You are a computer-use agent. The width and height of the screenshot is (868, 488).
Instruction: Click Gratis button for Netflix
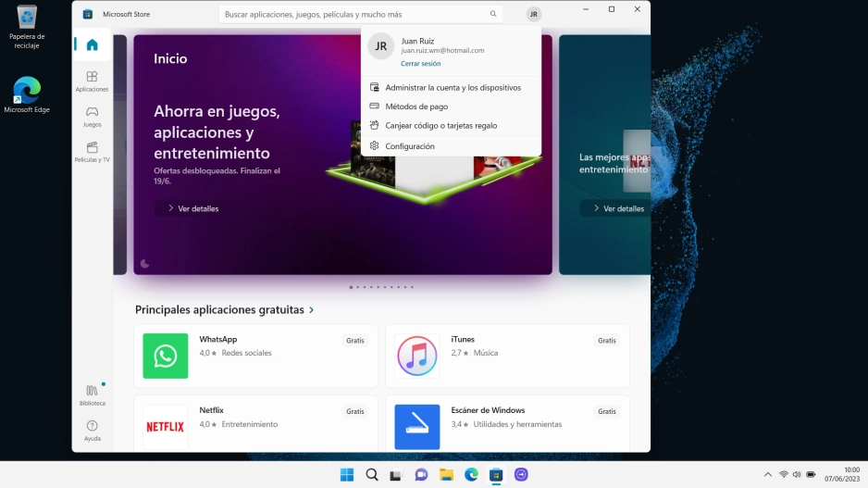(x=355, y=411)
